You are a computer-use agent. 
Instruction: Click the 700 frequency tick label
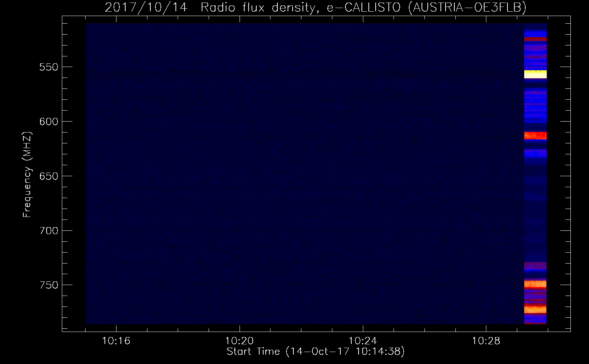(49, 231)
